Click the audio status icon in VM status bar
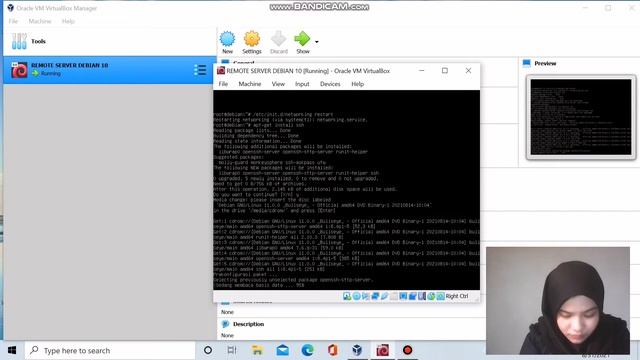The image size is (640, 360). pos(366,296)
